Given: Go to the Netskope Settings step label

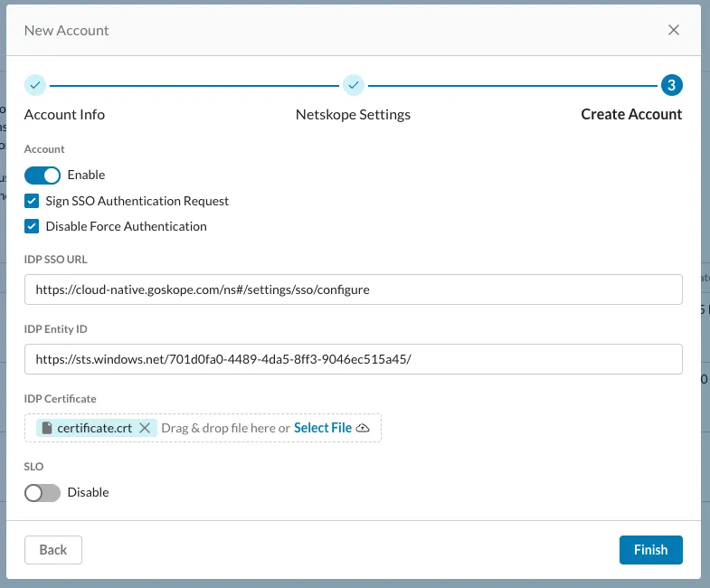Looking at the screenshot, I should click(x=353, y=115).
